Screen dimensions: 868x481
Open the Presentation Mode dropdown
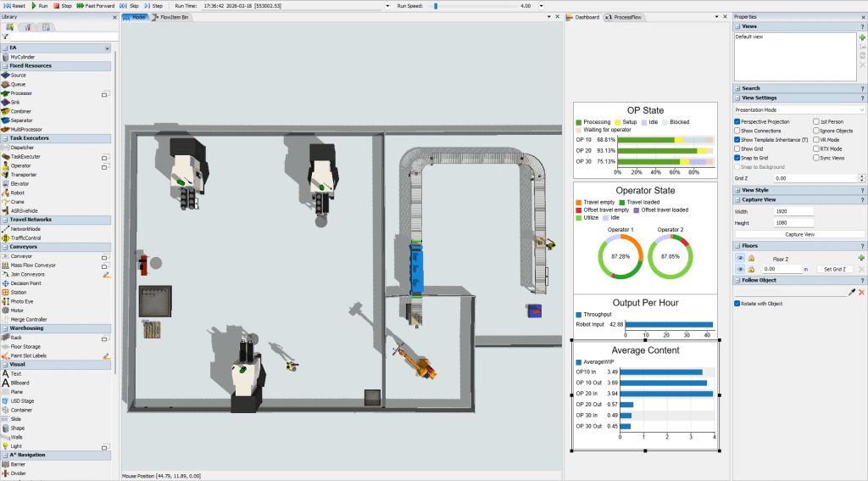(799, 109)
